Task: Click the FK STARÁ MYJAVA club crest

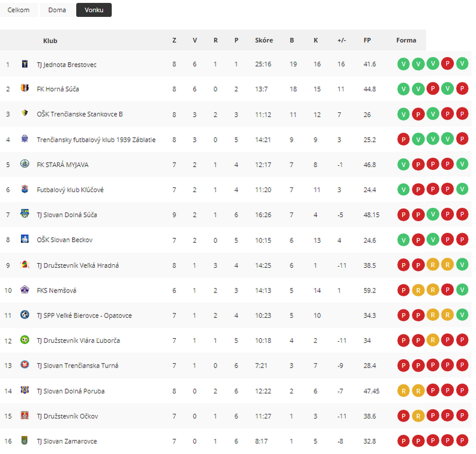Action: pyautogui.click(x=25, y=164)
